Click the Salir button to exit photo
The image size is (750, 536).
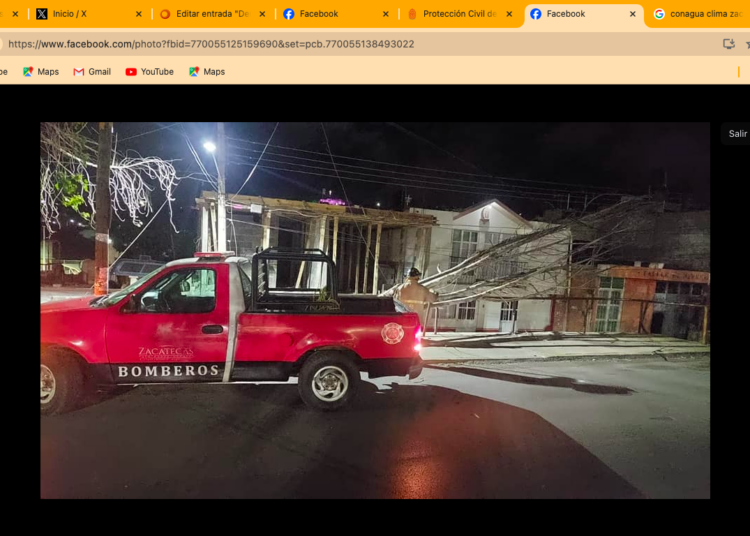coord(737,134)
